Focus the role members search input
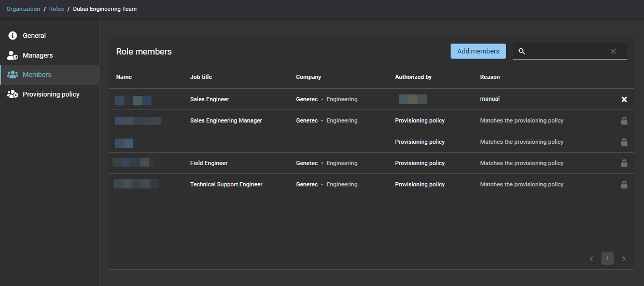This screenshot has width=644, height=286. [568, 51]
